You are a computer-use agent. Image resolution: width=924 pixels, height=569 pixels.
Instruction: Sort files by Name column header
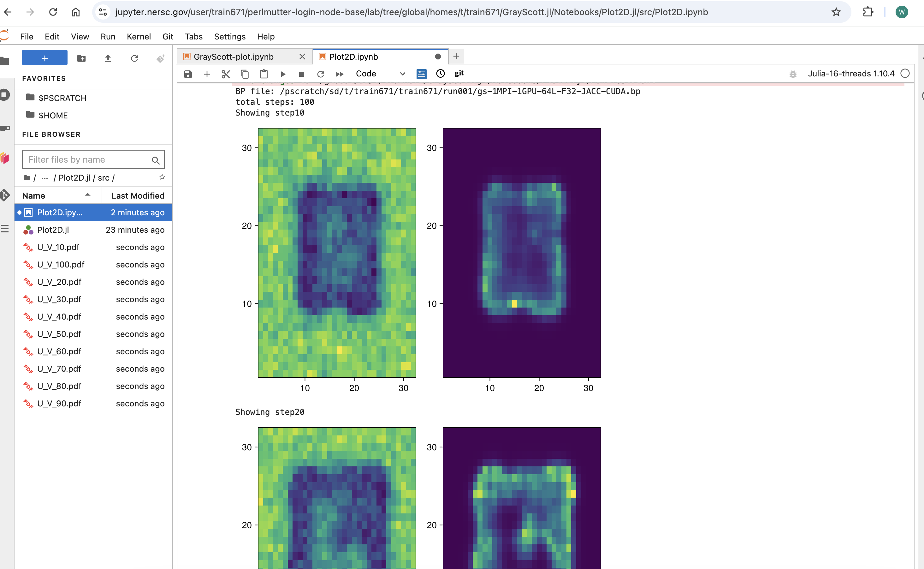click(x=58, y=196)
